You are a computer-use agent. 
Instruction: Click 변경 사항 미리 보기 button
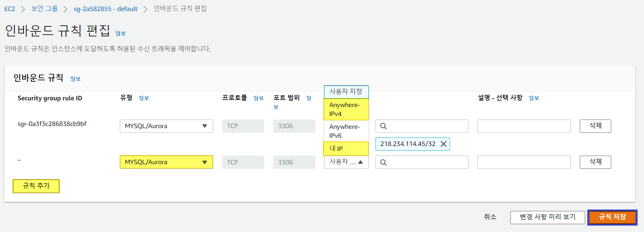point(547,217)
